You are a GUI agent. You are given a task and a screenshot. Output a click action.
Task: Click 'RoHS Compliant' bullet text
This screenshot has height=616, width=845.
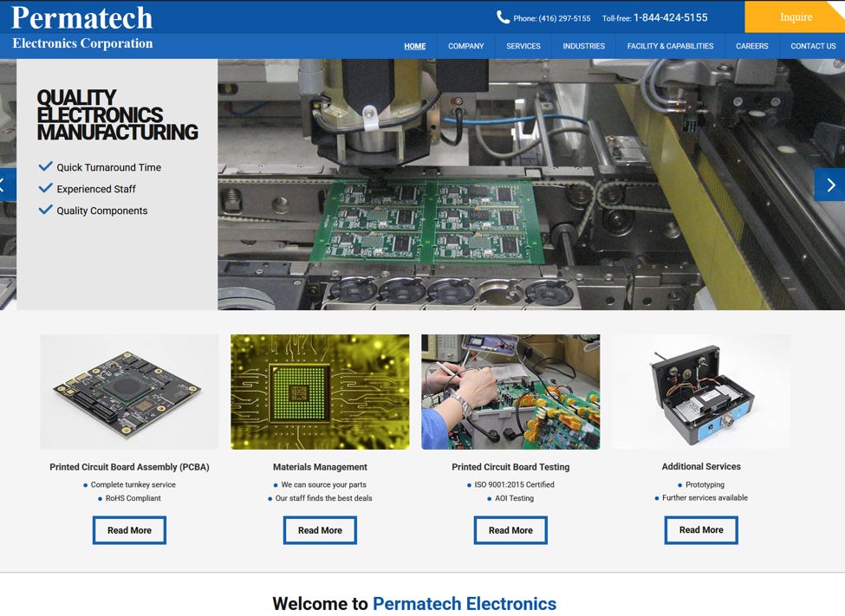click(133, 498)
